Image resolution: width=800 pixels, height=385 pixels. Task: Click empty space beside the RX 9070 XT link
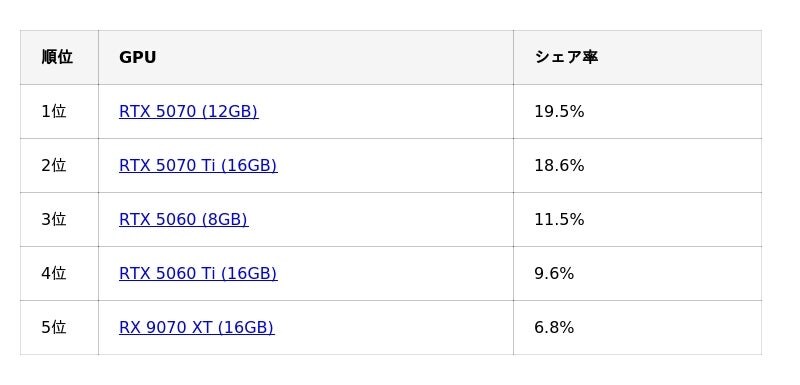(x=393, y=327)
